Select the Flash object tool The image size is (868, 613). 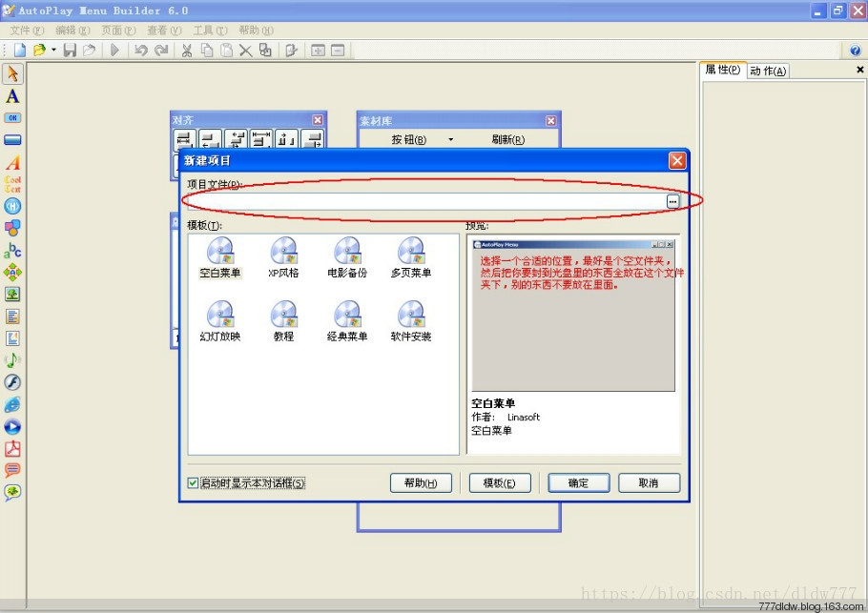tap(12, 382)
